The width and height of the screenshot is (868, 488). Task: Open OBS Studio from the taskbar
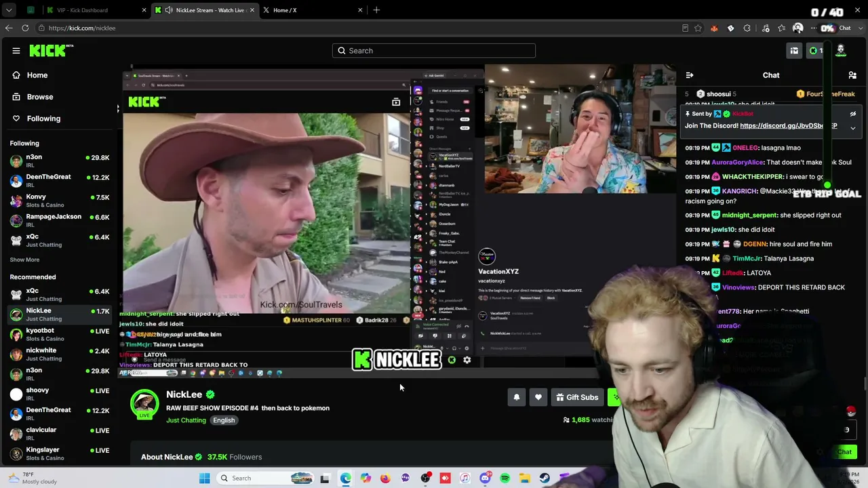tap(425, 479)
